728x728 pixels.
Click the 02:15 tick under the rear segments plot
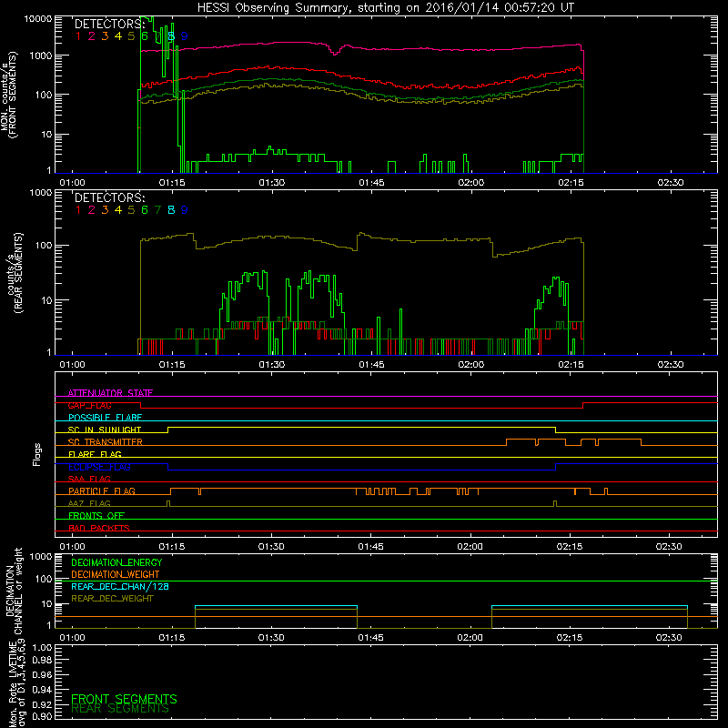click(571, 365)
